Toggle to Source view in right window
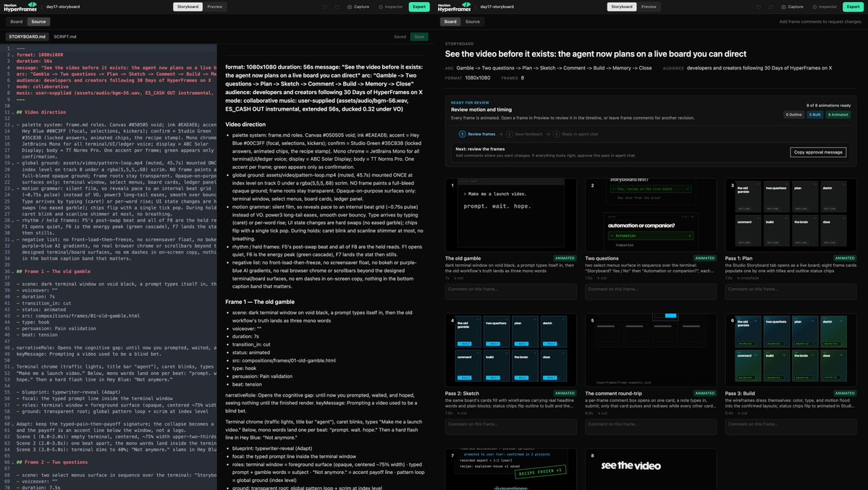Image resolution: width=868 pixels, height=490 pixels. click(x=472, y=22)
